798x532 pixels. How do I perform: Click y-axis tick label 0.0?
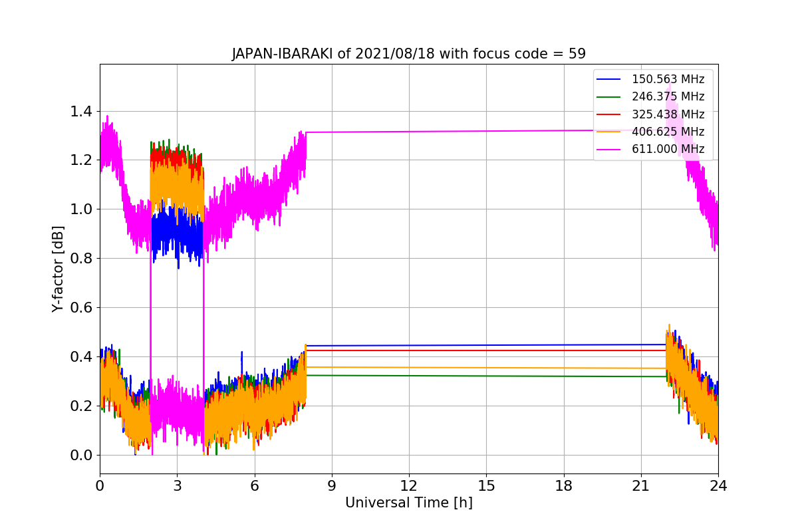click(x=80, y=456)
